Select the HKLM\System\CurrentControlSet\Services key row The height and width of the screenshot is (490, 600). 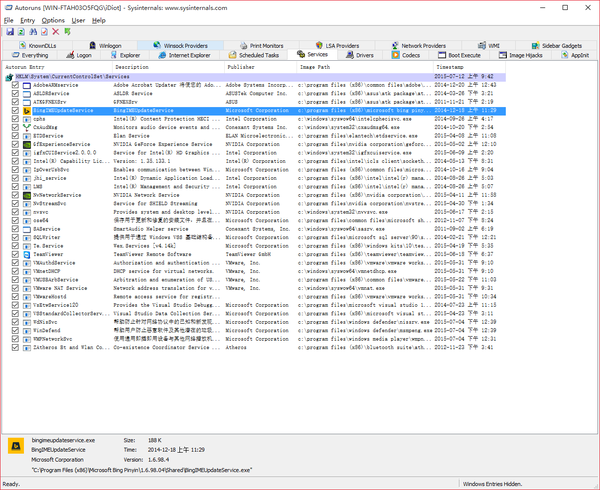255,77
